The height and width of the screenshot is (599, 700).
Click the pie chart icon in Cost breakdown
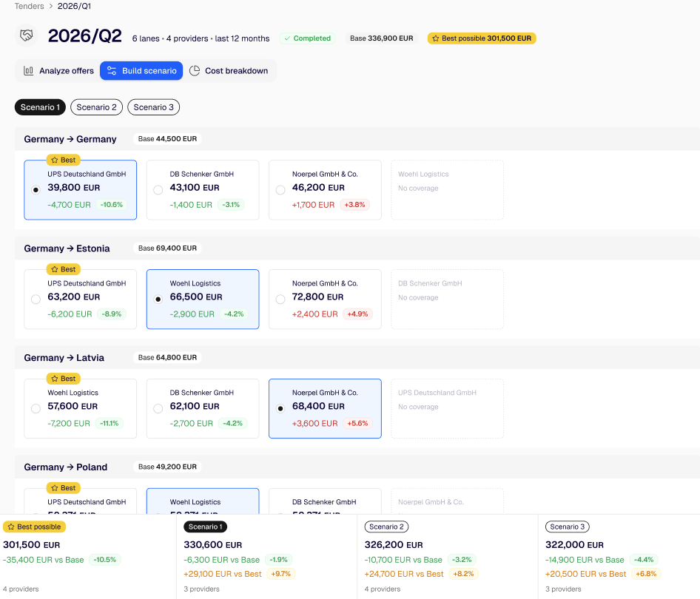click(x=195, y=71)
